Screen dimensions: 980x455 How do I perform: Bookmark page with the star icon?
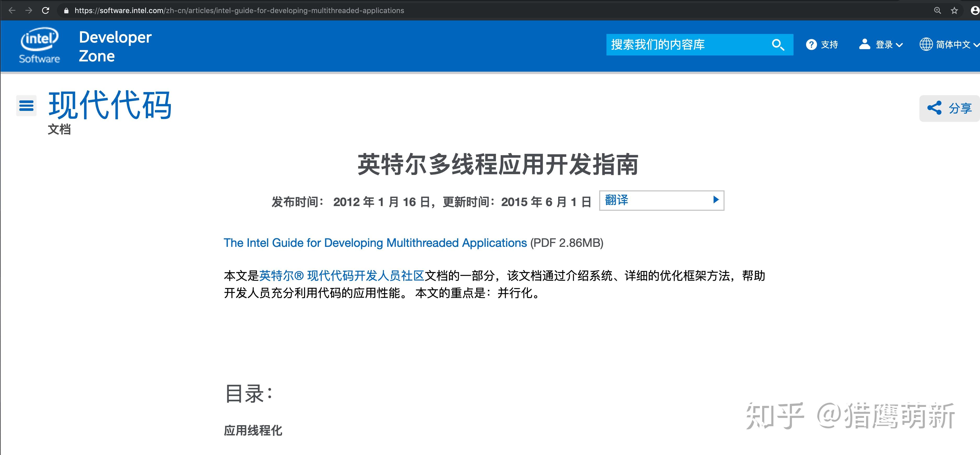tap(954, 11)
